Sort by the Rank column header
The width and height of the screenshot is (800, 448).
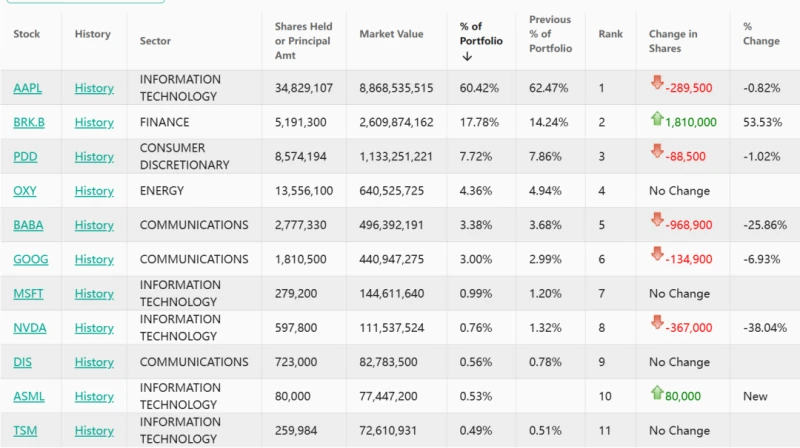[610, 34]
